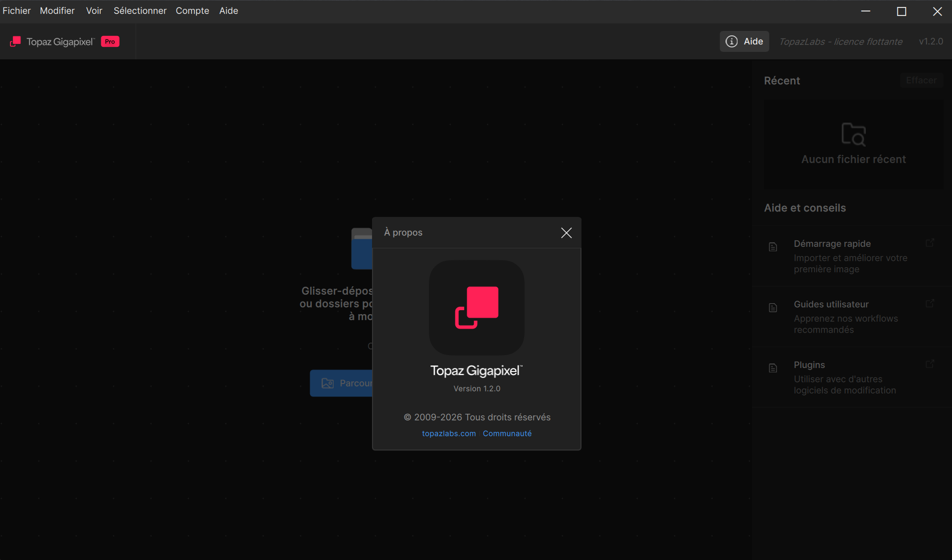Click the v1.2.0 label in header
This screenshot has width=952, height=560.
pyautogui.click(x=931, y=41)
